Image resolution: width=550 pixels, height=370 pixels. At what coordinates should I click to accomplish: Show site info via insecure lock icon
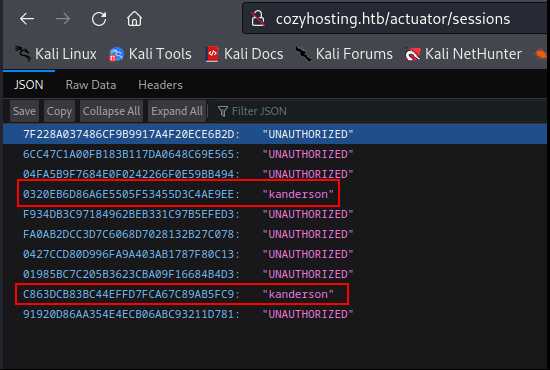pos(258,18)
